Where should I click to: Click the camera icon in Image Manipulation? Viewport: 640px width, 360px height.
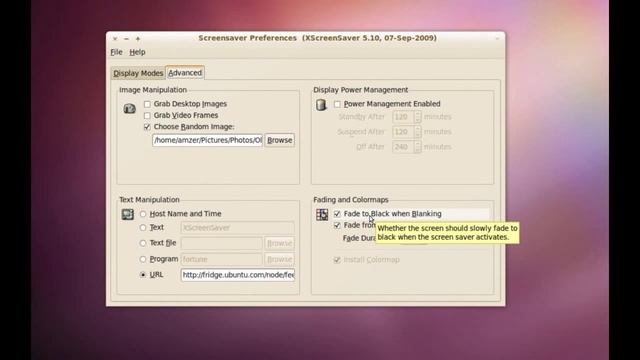(x=129, y=109)
